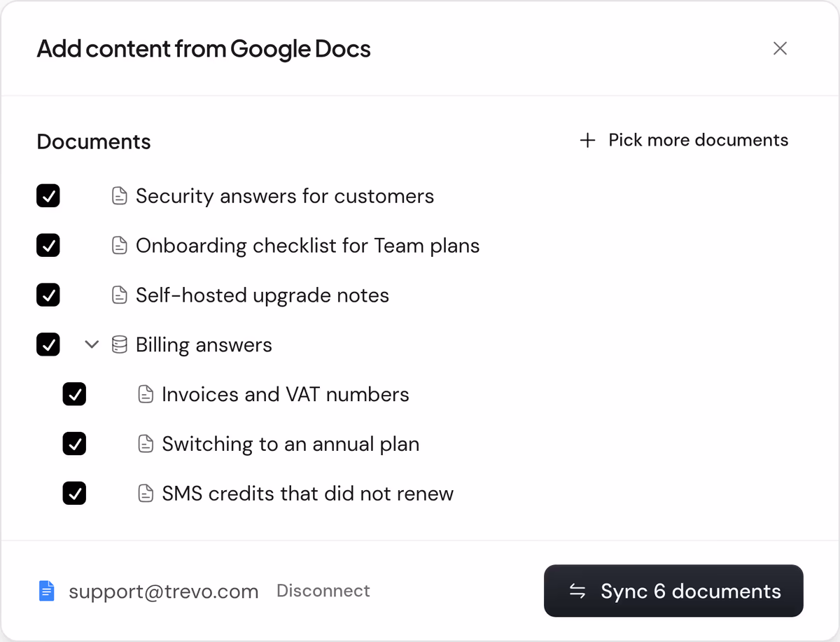The width and height of the screenshot is (840, 642).
Task: Click the Add content from Google Docs title
Action: [204, 49]
